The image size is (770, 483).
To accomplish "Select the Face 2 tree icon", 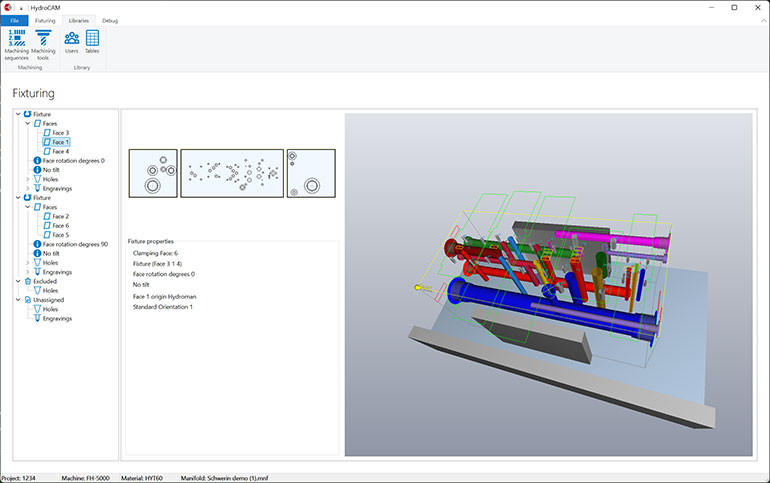I will coord(47,216).
